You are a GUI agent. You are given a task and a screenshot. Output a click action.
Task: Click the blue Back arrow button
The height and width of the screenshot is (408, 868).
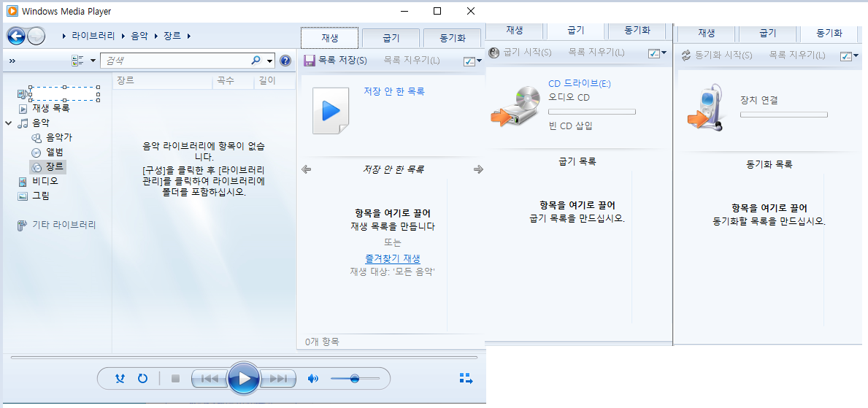coord(16,36)
